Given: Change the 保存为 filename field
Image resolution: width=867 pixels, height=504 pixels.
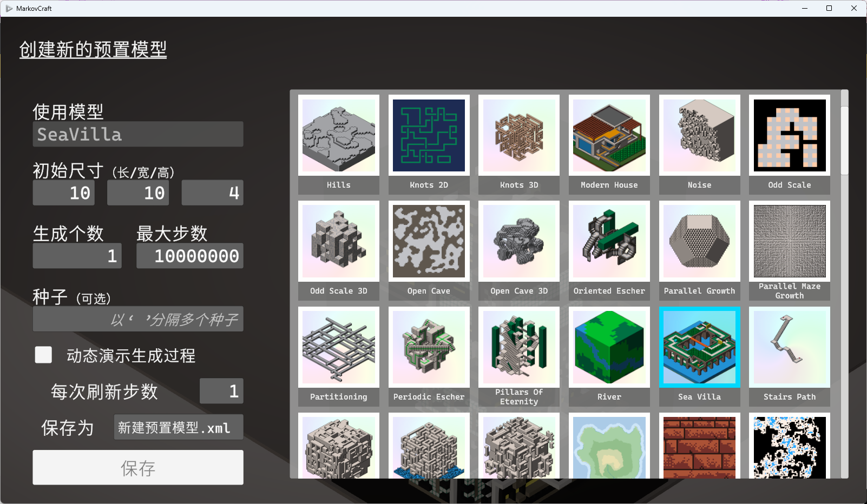Looking at the screenshot, I should pyautogui.click(x=179, y=427).
